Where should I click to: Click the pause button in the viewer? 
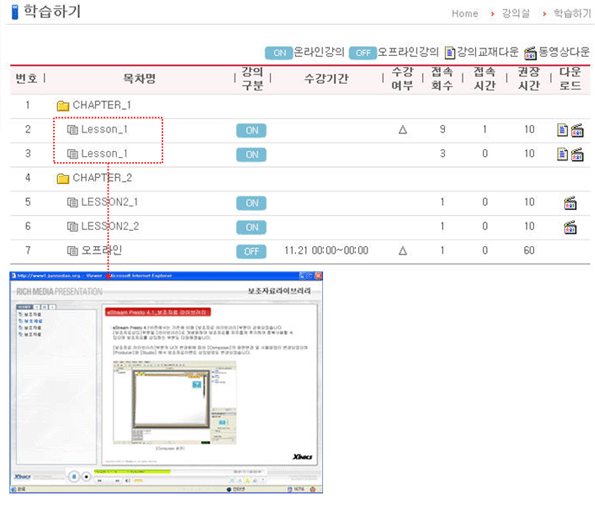click(x=74, y=476)
